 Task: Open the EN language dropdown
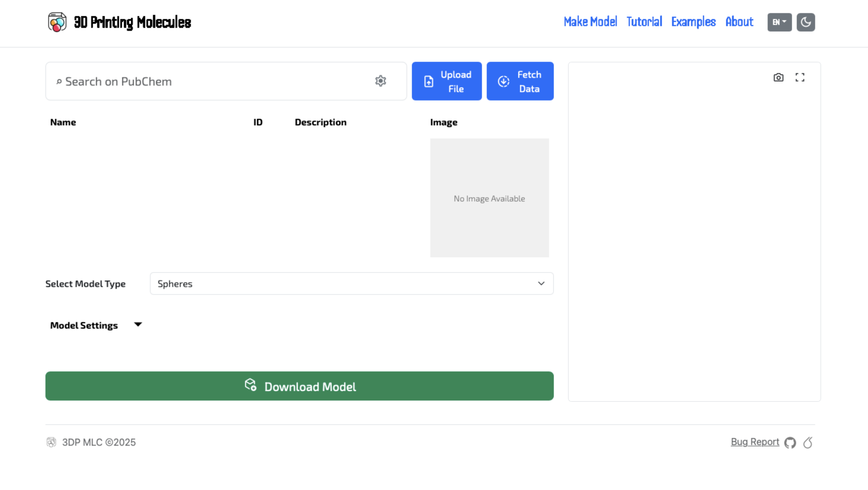click(780, 22)
